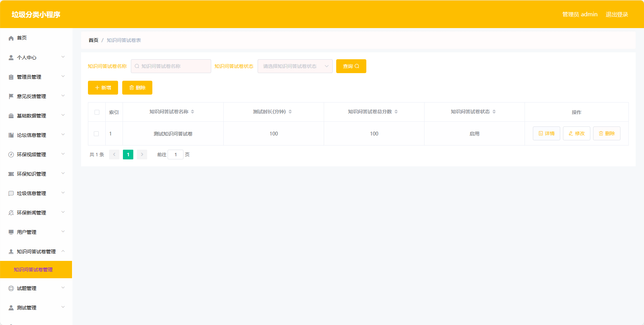Image resolution: width=644 pixels, height=325 pixels.
Task: Click the home icon beside 首页
Action: coord(11,38)
